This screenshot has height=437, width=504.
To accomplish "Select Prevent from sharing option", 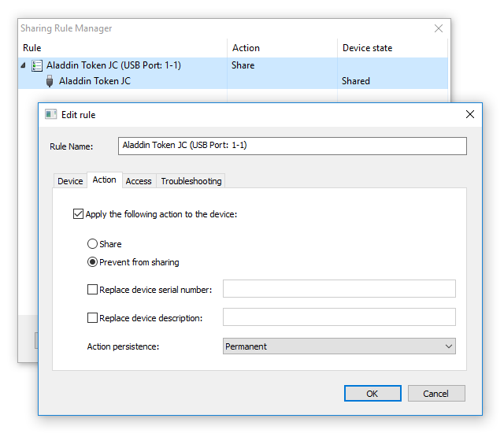I will tap(92, 262).
